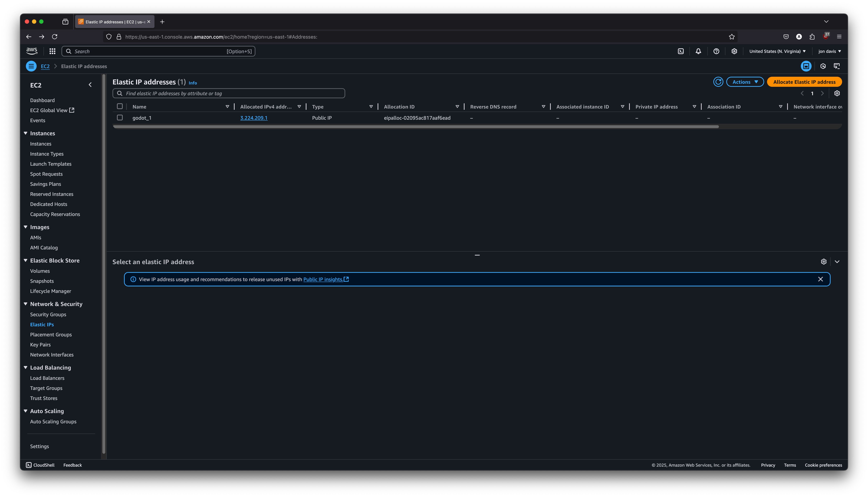This screenshot has height=497, width=868.
Task: Focus the Find elastic IP addresses filter
Action: coord(229,94)
